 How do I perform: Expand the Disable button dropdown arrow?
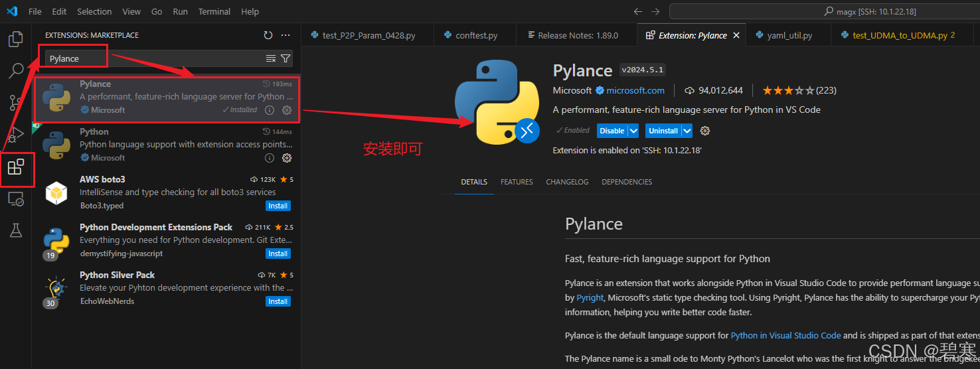click(x=633, y=131)
